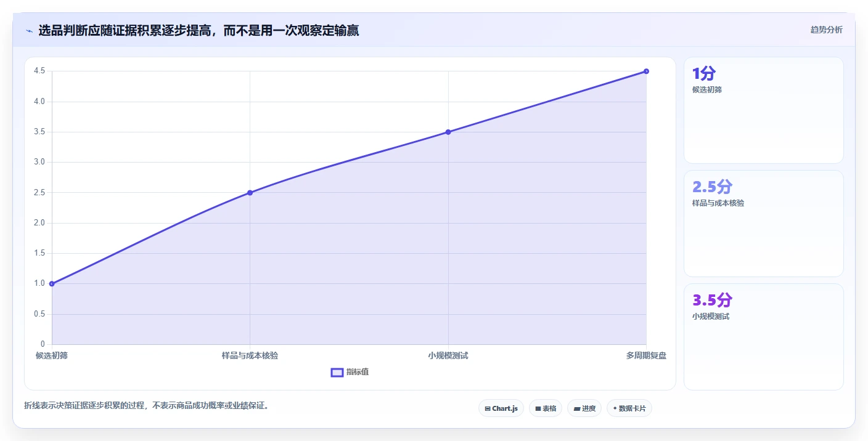Open the 3.5分 小规模测试 card

click(x=764, y=337)
